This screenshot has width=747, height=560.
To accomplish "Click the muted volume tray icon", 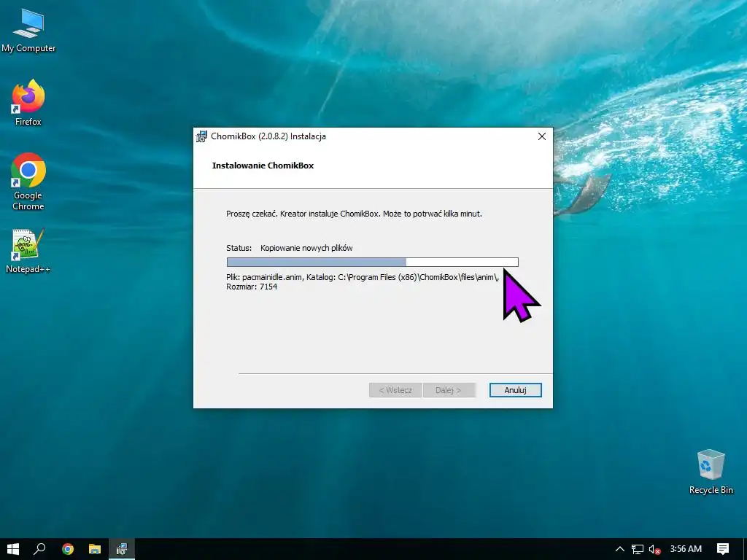I will tap(654, 549).
